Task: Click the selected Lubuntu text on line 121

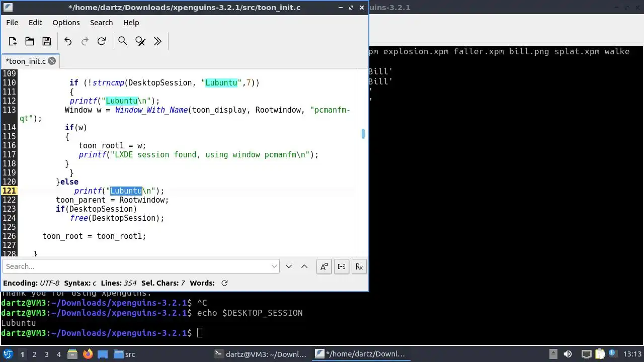Action: [126, 191]
